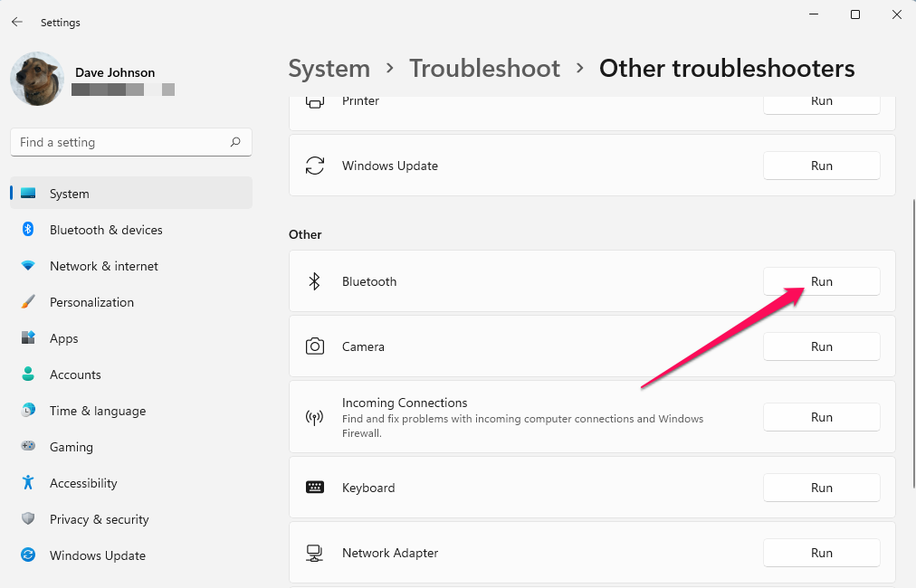916x588 pixels.
Task: Open Accessibility settings label
Action: click(83, 483)
